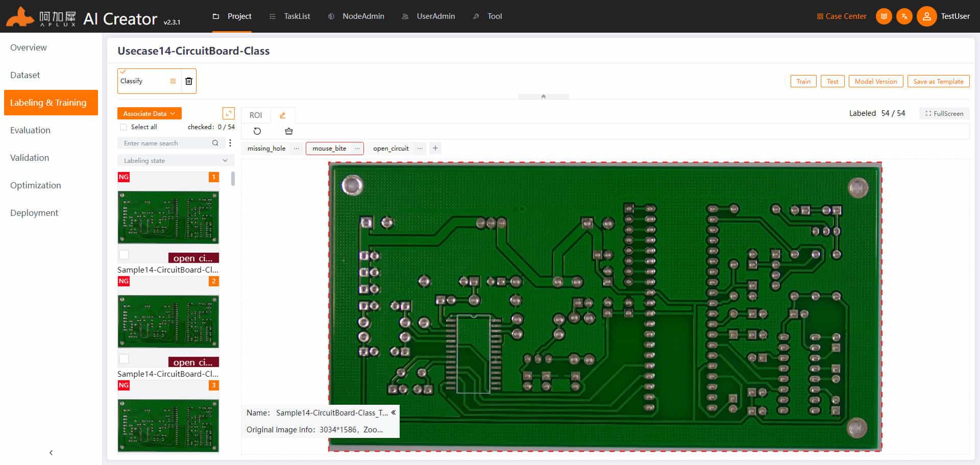The image size is (980, 465).
Task: Select the open_circuit label
Action: coord(391,149)
